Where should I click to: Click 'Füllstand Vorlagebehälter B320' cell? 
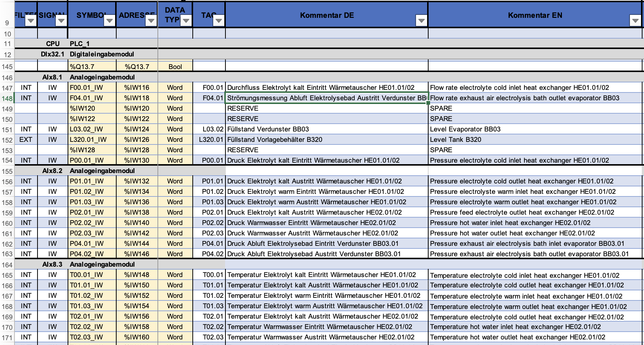coord(326,140)
